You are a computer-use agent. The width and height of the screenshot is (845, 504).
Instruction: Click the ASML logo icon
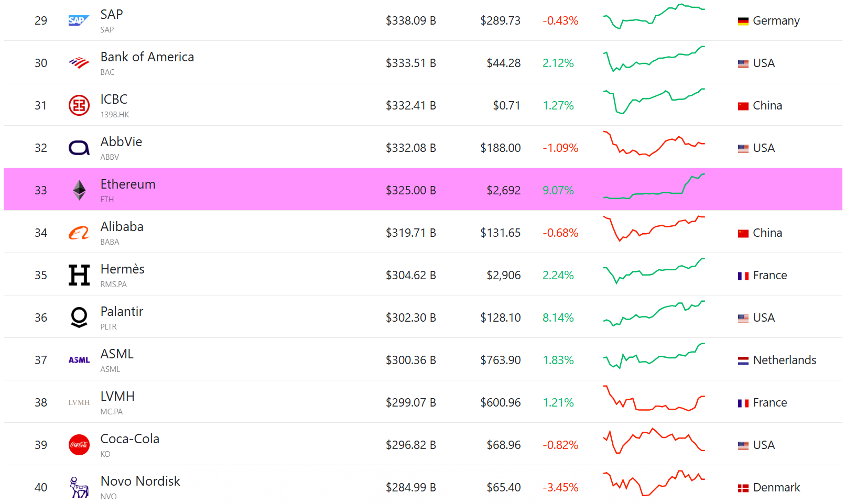click(x=78, y=359)
